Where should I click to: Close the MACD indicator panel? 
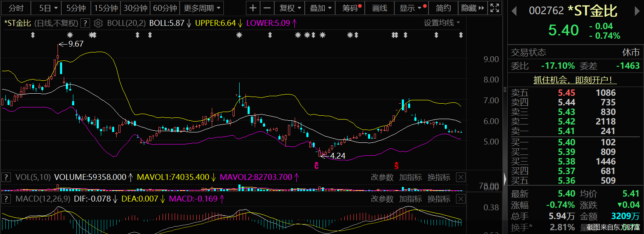pyautogui.click(x=461, y=199)
